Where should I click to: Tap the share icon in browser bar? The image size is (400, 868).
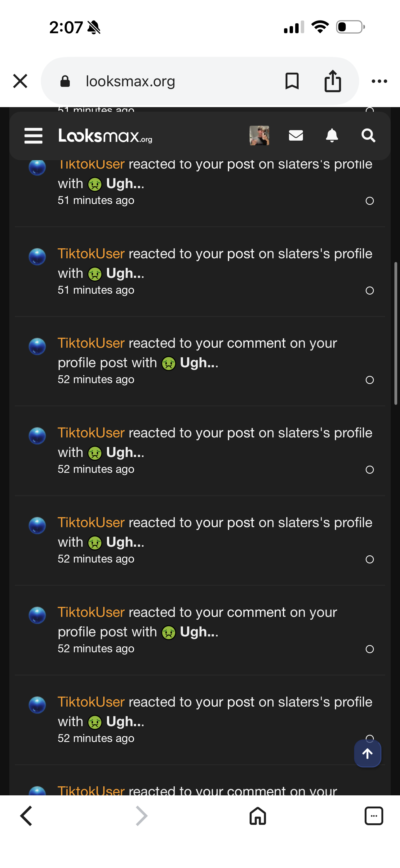tap(333, 81)
